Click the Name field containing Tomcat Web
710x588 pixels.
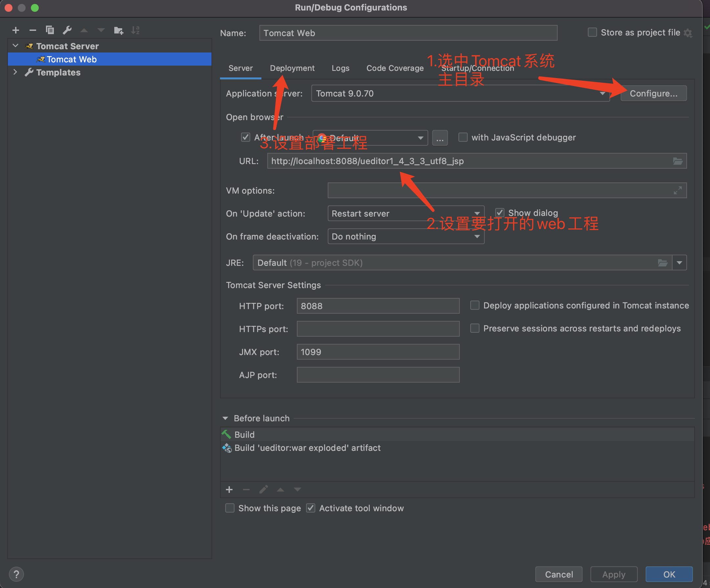[x=408, y=33]
